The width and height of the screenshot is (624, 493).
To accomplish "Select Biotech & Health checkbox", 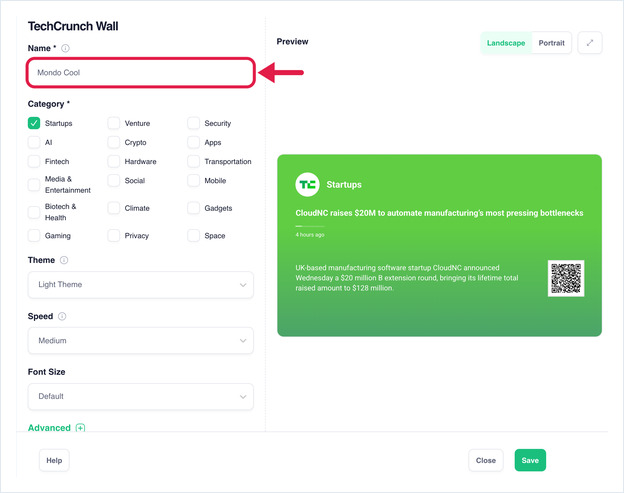I will (34, 212).
